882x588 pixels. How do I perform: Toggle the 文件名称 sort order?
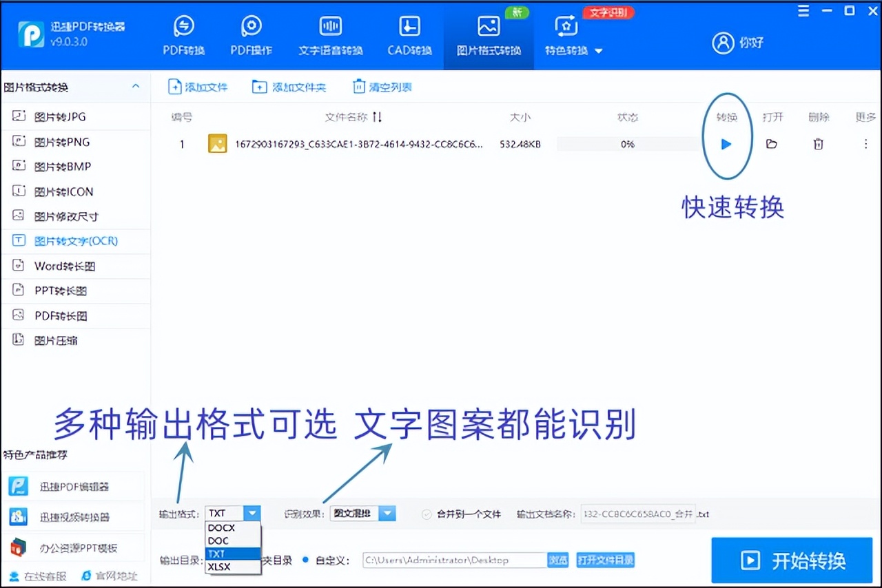(x=378, y=116)
